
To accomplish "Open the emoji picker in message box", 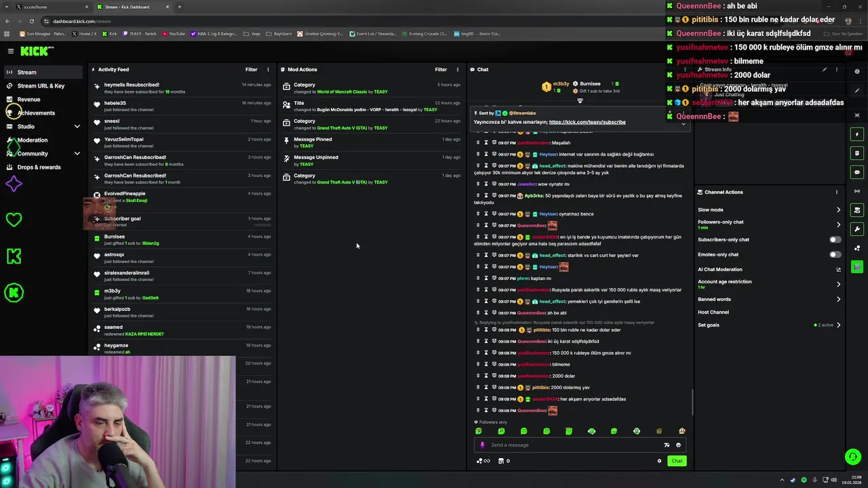I will pos(678,445).
